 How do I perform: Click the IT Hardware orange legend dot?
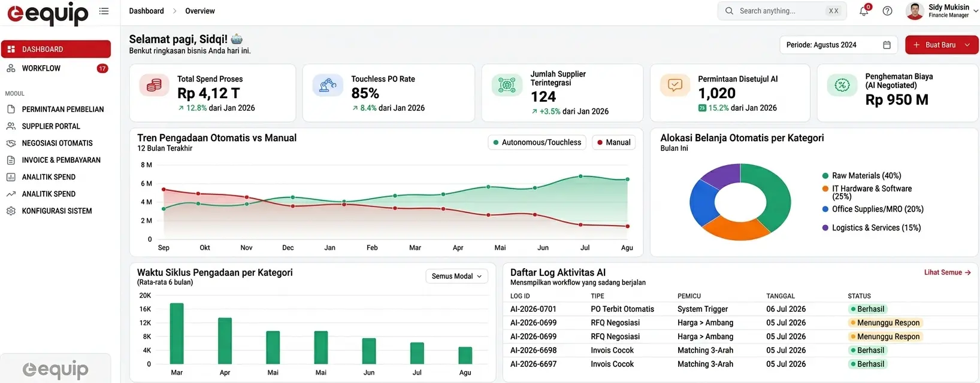pyautogui.click(x=825, y=189)
